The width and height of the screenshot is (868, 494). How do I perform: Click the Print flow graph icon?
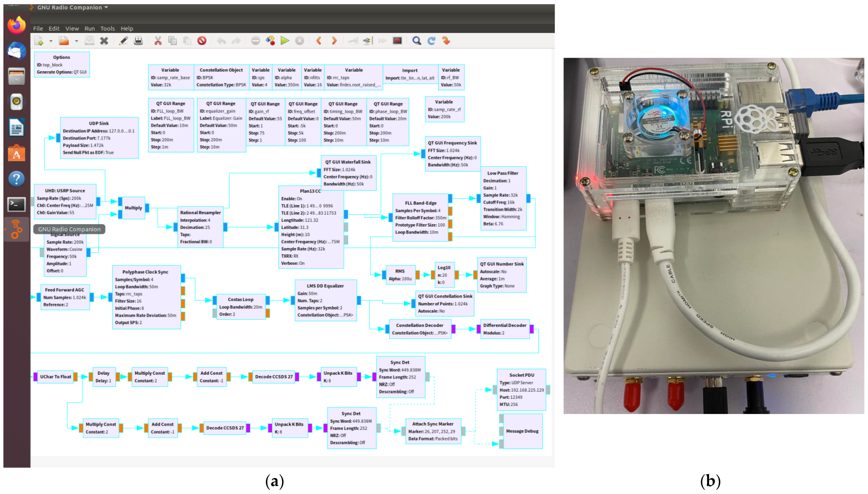point(138,41)
